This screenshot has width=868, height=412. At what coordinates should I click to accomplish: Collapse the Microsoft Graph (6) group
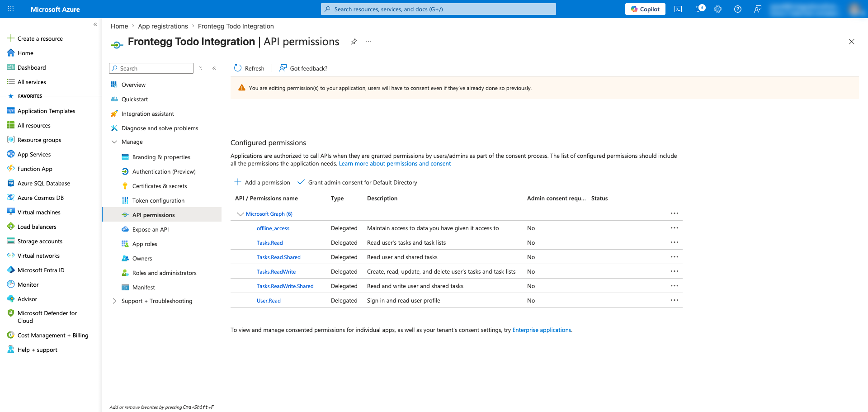(241, 214)
